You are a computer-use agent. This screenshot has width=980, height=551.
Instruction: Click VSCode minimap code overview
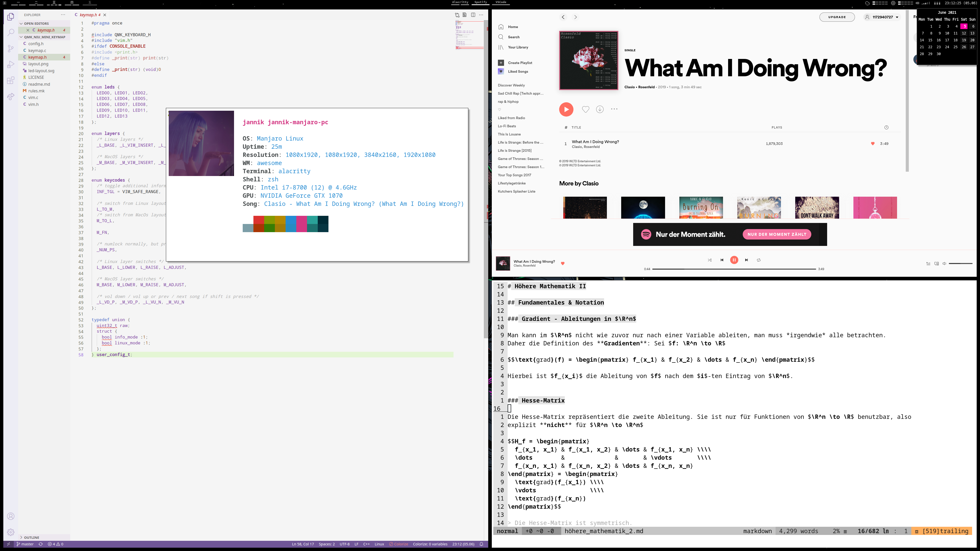470,35
